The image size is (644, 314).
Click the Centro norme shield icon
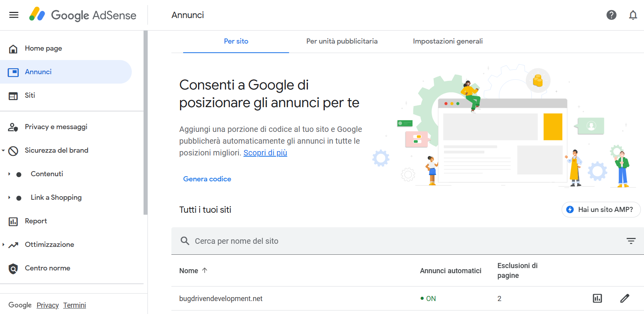[x=13, y=268]
